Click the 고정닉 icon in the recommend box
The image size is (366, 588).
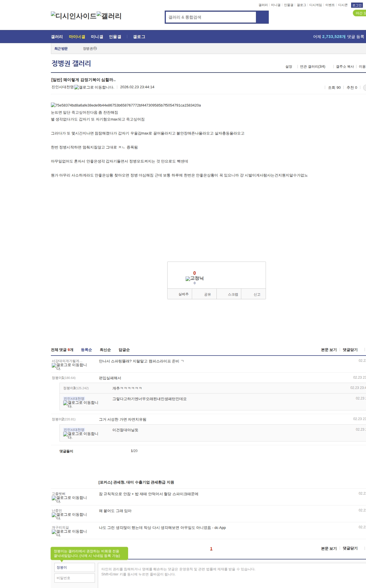click(194, 278)
